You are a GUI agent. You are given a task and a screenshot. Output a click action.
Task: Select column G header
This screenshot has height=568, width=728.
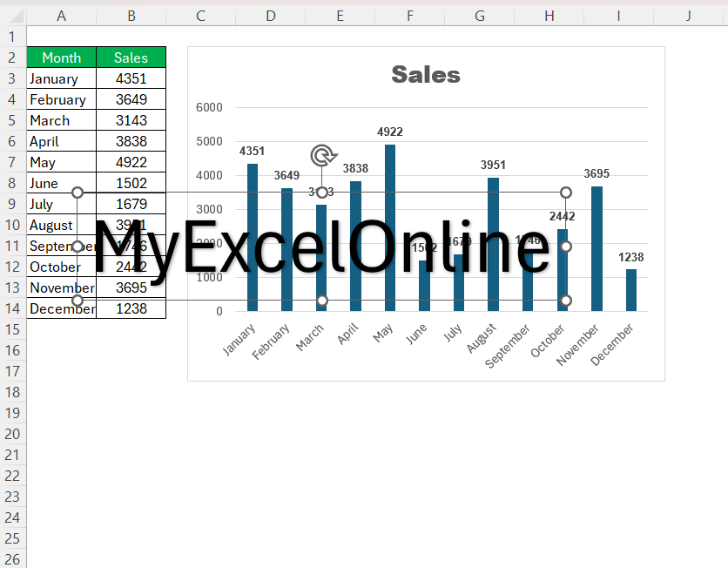pyautogui.click(x=479, y=16)
